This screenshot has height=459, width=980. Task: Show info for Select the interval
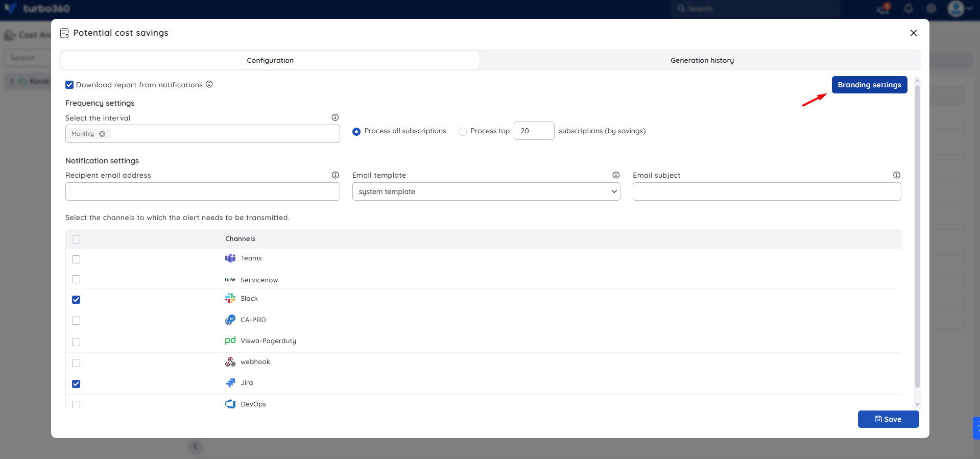335,117
